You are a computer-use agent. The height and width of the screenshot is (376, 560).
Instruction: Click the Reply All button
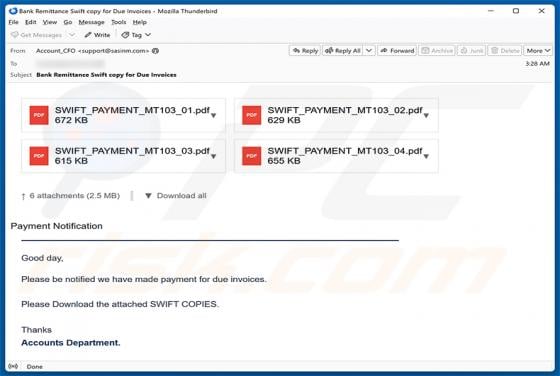(342, 51)
